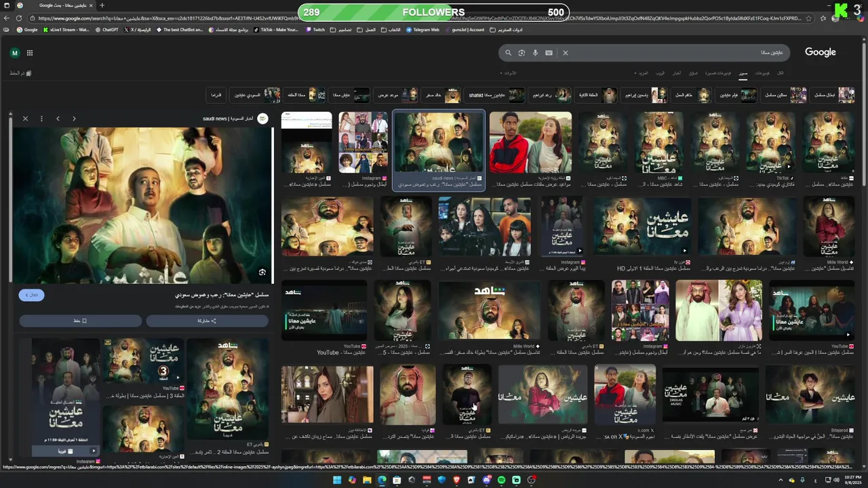Image resolution: width=868 pixels, height=488 pixels.
Task: Clear the search box with X
Action: pos(565,52)
